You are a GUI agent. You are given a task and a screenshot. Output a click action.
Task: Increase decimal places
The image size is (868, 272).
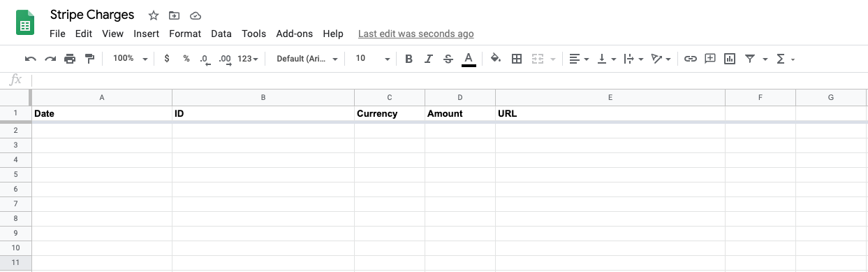coord(225,59)
